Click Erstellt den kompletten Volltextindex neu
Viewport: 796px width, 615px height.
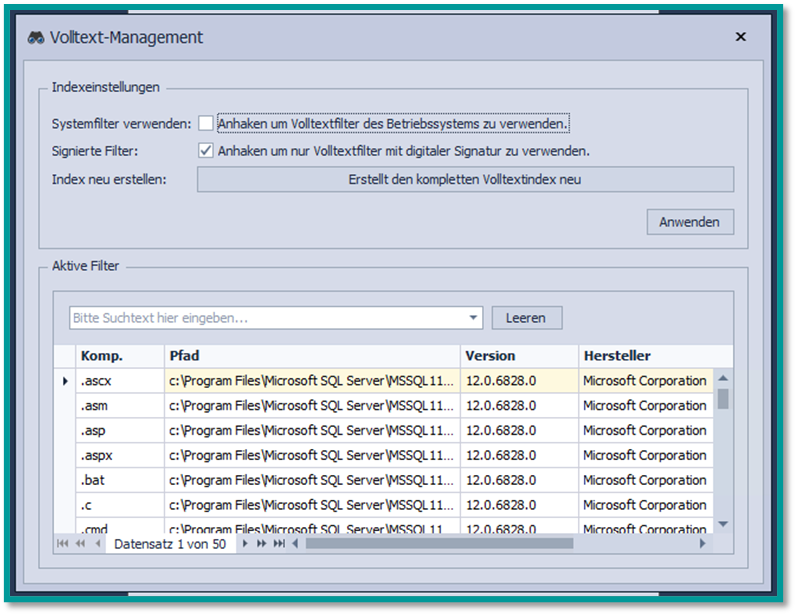pos(465,180)
